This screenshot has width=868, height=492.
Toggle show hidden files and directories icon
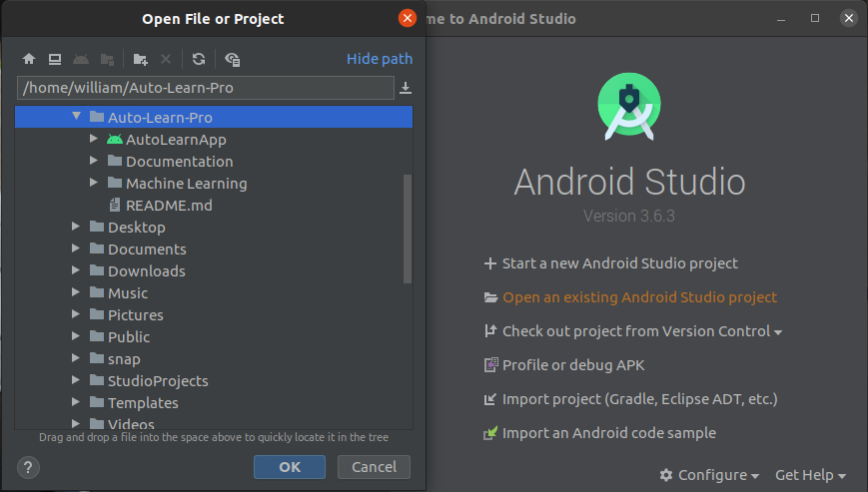232,59
